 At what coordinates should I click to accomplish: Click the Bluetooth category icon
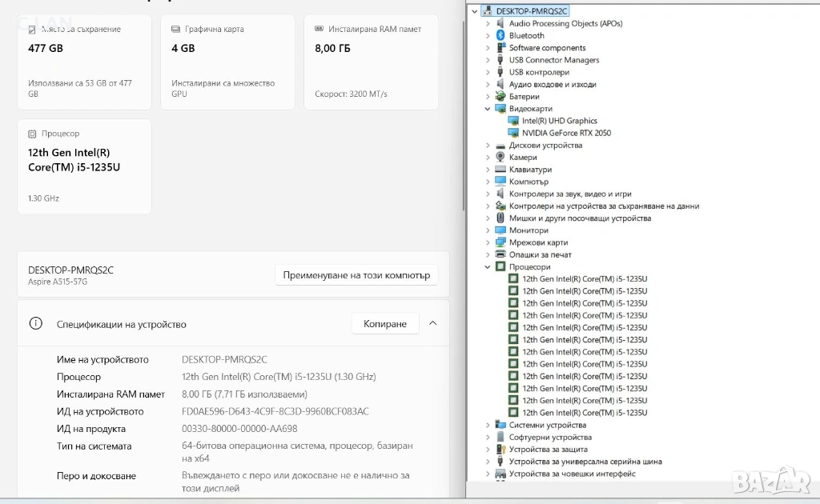(500, 36)
